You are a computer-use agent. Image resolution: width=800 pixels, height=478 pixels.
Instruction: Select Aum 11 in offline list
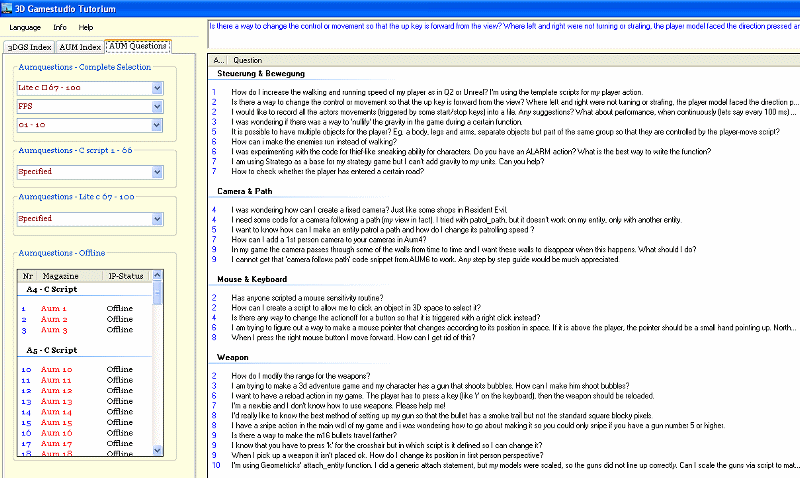[x=56, y=380]
